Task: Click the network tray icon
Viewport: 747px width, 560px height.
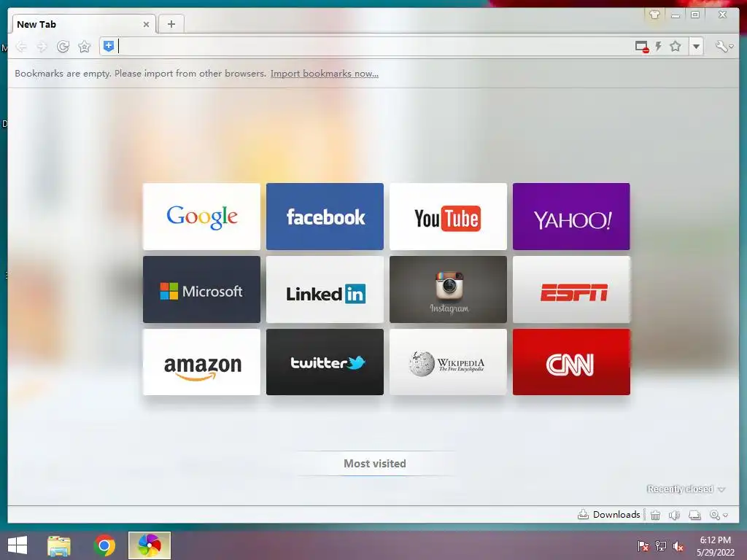Action: (661, 546)
